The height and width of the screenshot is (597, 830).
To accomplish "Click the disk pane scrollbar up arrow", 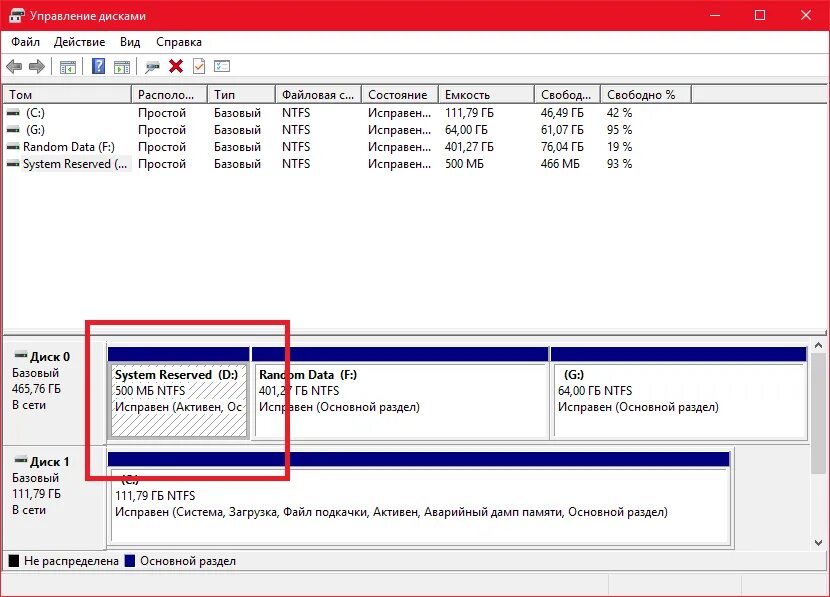I will (x=818, y=345).
